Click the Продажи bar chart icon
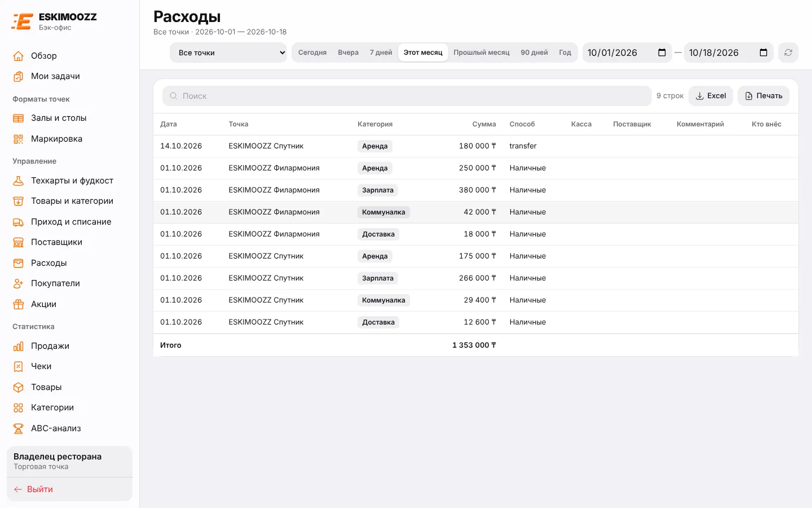This screenshot has height=508, width=812. point(19,346)
